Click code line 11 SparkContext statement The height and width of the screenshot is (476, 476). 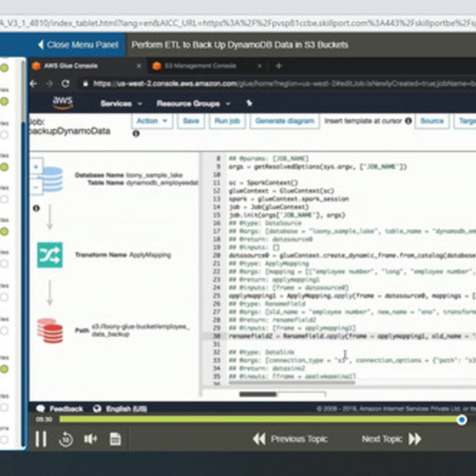(263, 183)
